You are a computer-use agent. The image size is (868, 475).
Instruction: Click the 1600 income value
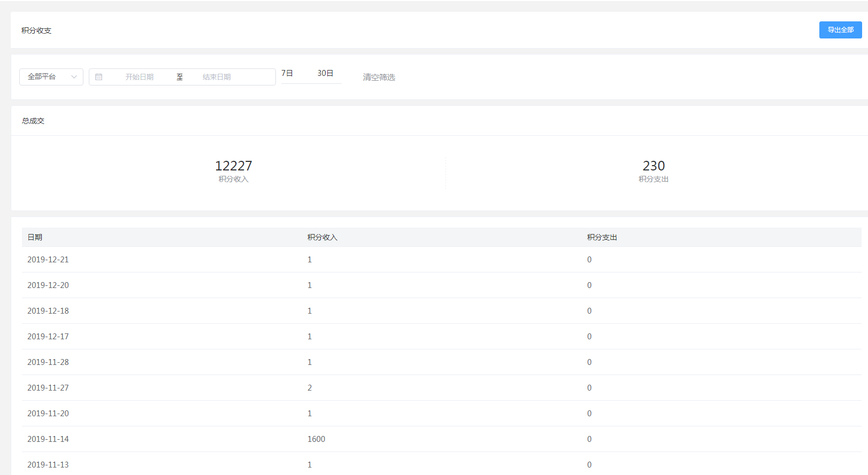[x=316, y=439]
